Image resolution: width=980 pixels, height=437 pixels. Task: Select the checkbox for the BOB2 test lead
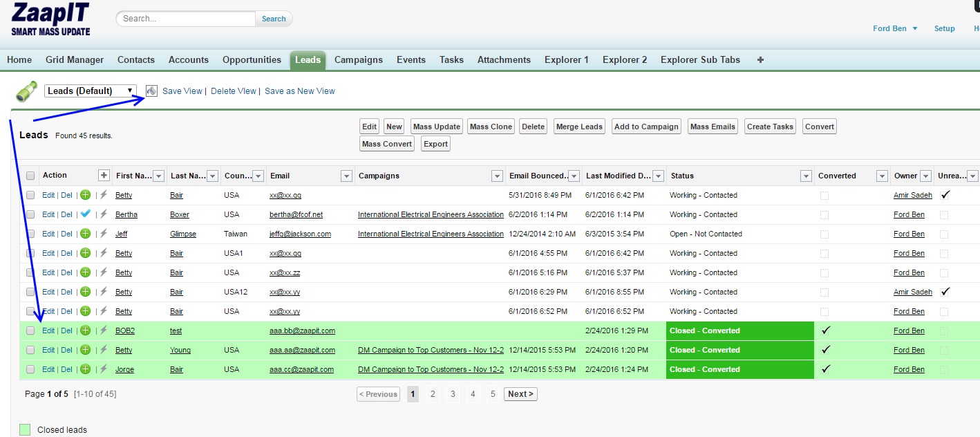(x=30, y=331)
